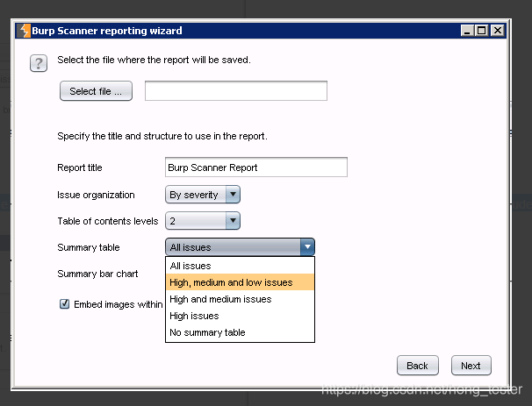The image size is (532, 406).
Task: Collapse the Summary table All issues combo box
Action: (240, 246)
